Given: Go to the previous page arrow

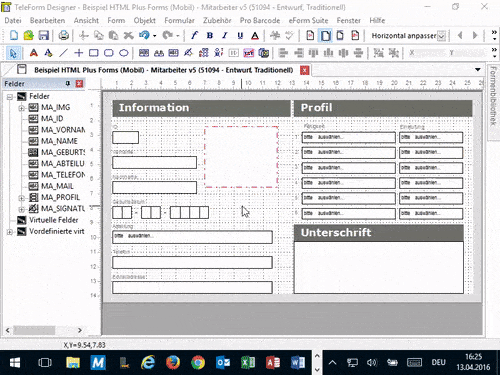Looking at the screenshot, I should click(x=460, y=35).
